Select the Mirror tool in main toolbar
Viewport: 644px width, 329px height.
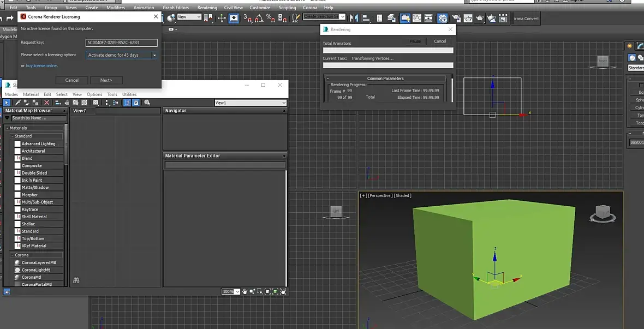[355, 18]
